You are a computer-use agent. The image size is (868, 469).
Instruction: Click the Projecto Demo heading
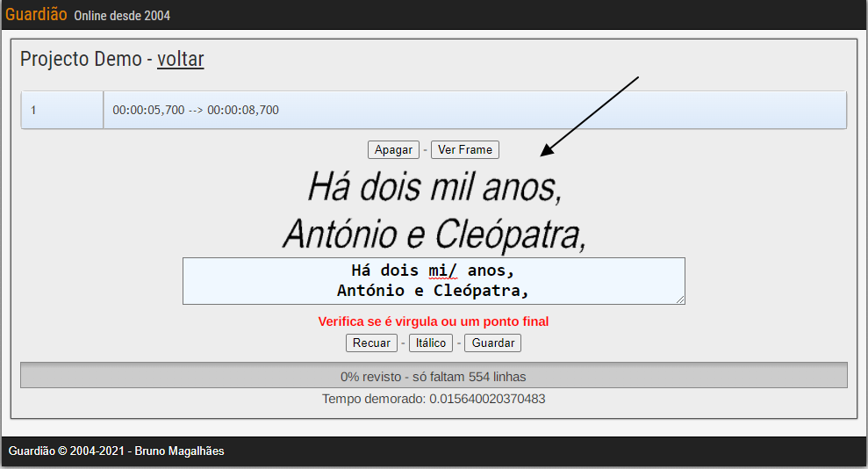pyautogui.click(x=81, y=60)
